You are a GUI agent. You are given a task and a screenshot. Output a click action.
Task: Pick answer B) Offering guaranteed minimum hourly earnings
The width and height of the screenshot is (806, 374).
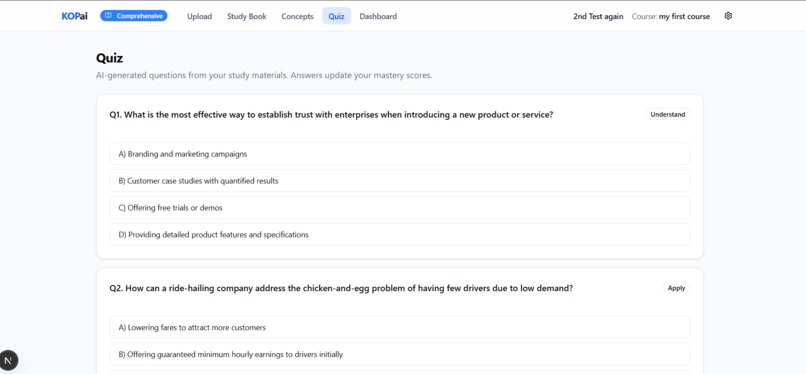point(399,354)
